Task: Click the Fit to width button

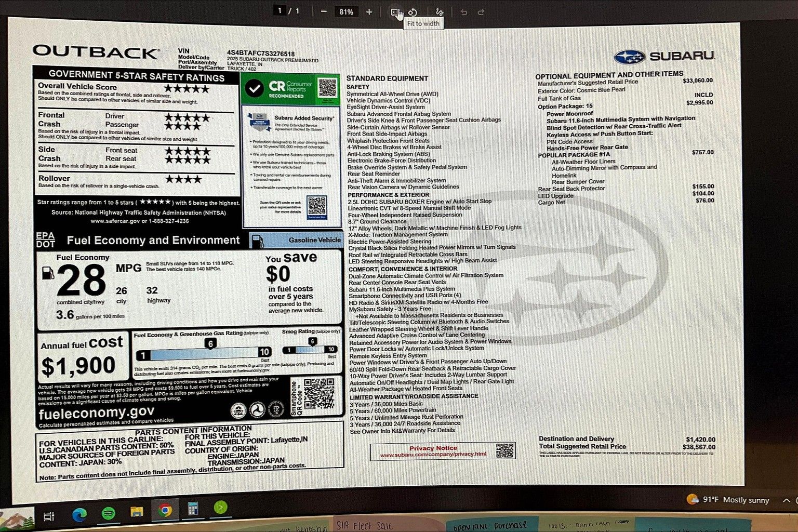Action: tap(395, 12)
